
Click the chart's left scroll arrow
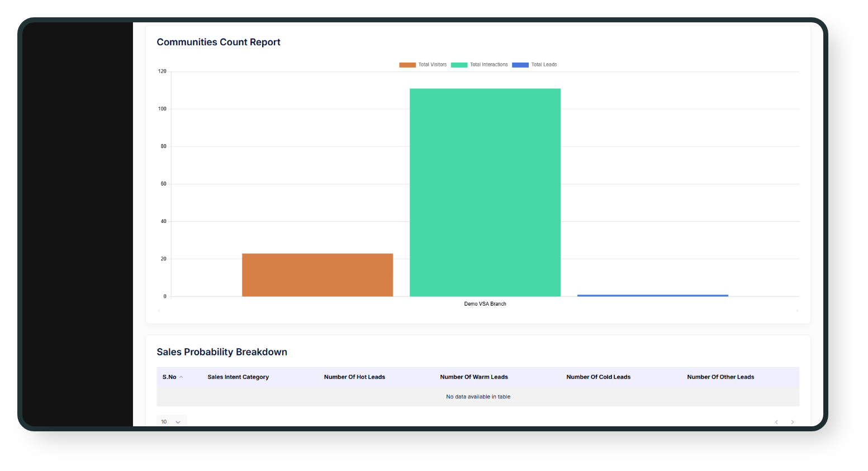point(159,311)
